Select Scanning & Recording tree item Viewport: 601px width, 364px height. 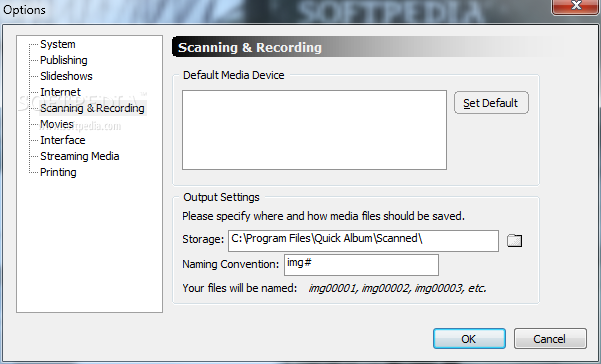click(x=92, y=108)
